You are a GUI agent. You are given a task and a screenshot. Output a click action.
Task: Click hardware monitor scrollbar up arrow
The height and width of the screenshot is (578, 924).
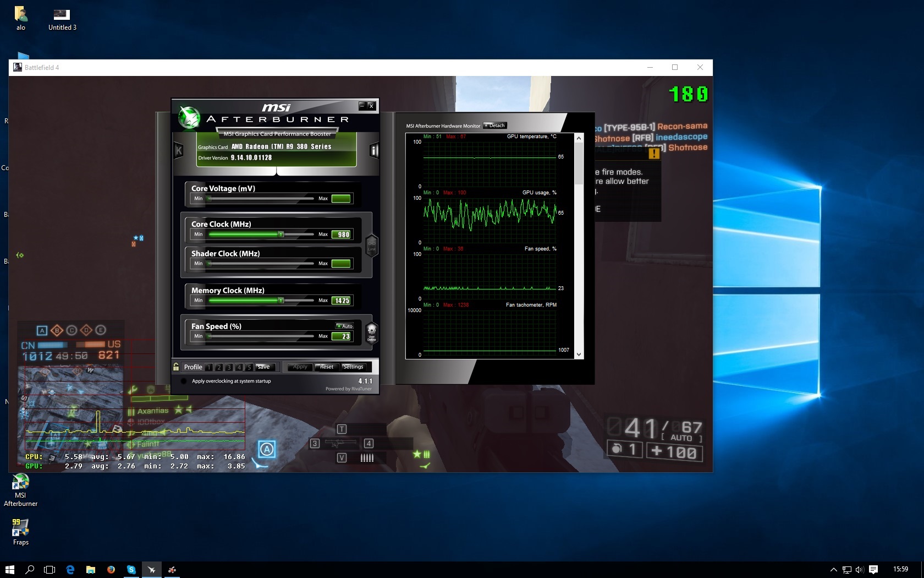[x=579, y=138]
